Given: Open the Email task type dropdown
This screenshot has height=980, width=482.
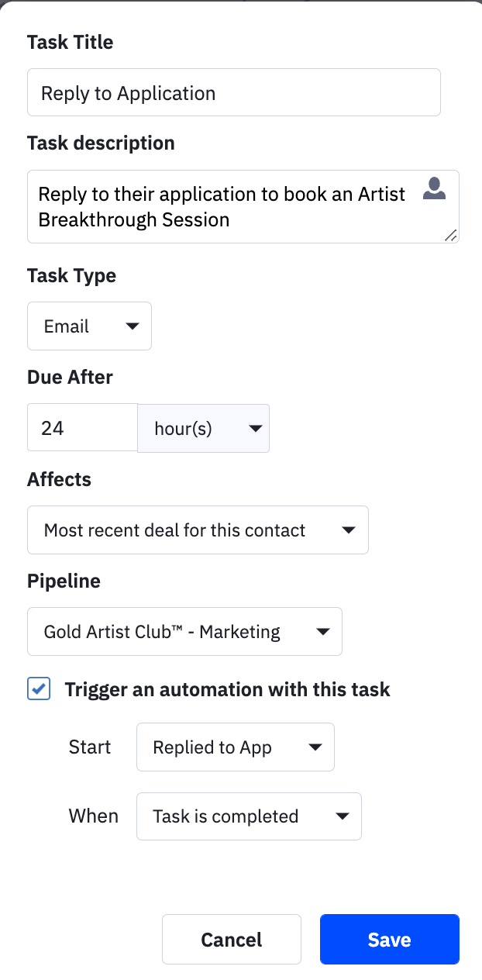Looking at the screenshot, I should [89, 326].
